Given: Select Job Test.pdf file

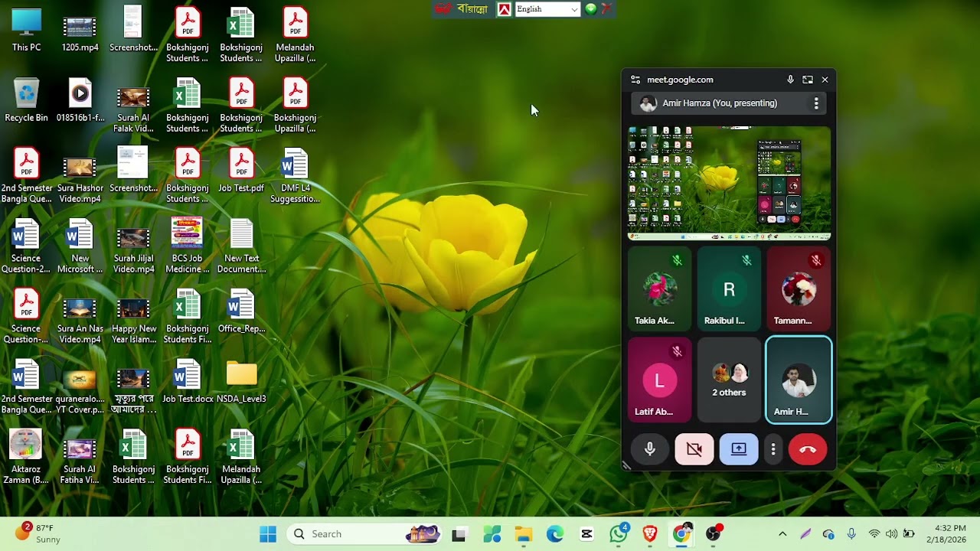Looking at the screenshot, I should click(x=241, y=171).
